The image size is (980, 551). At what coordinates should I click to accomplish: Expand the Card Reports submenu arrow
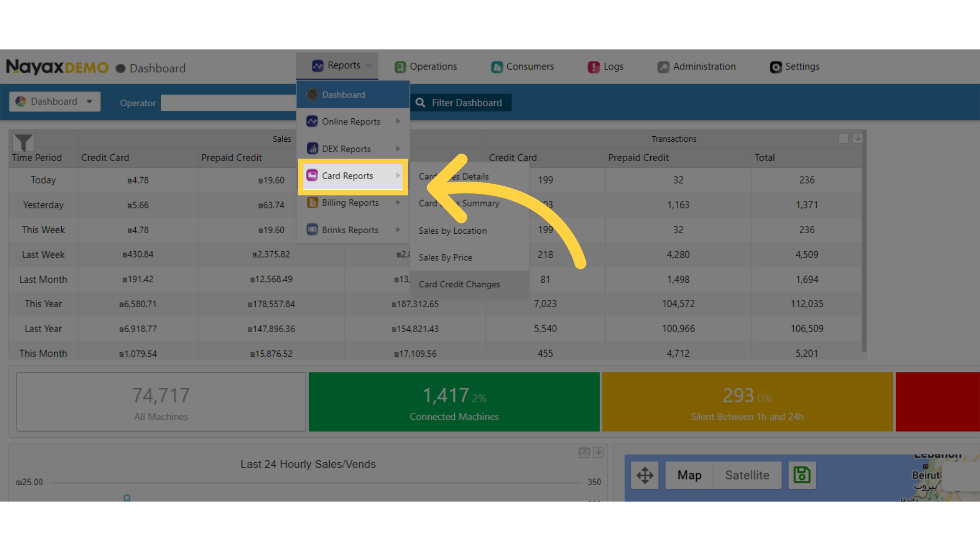[398, 176]
